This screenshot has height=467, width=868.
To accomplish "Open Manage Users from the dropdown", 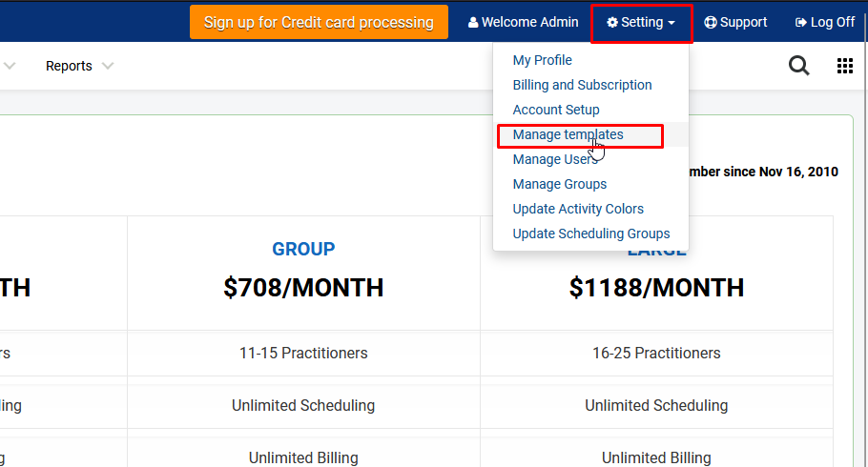I will click(x=555, y=159).
